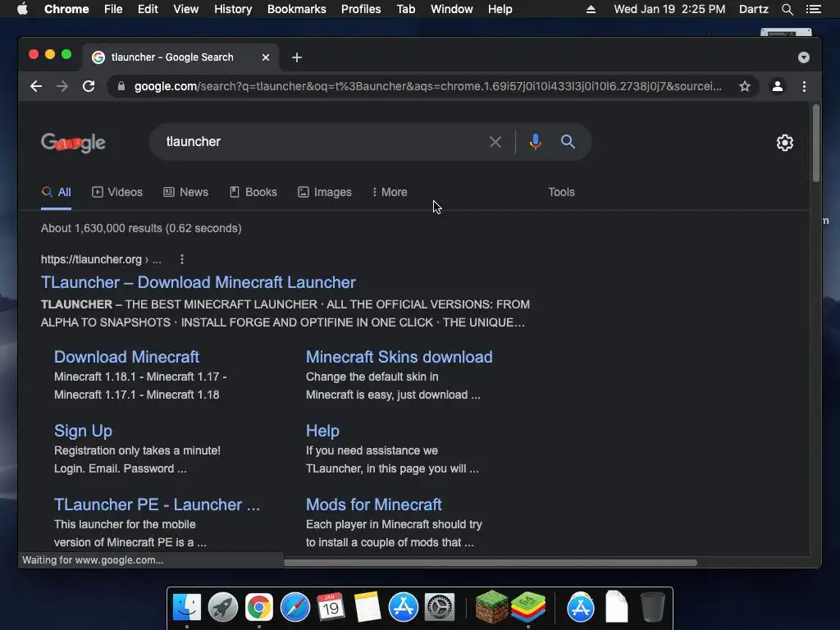Switch to the Books tab

pos(253,192)
